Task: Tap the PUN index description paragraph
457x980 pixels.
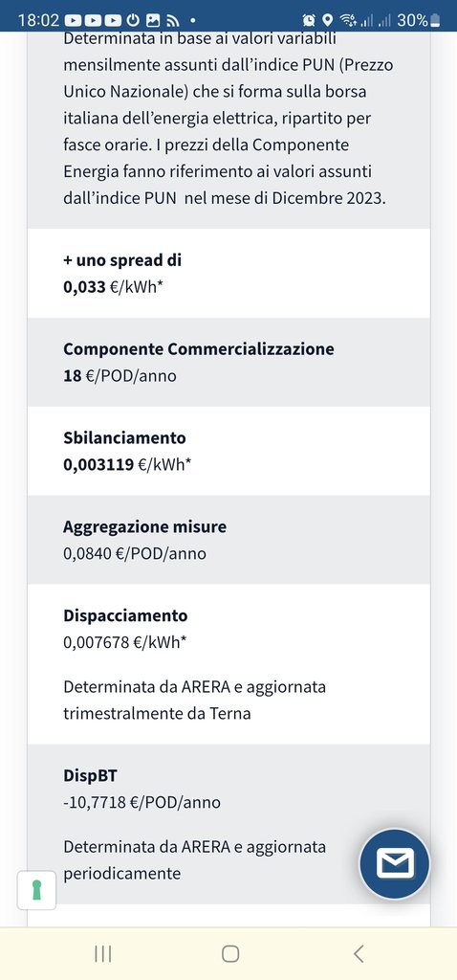Action: point(228,118)
